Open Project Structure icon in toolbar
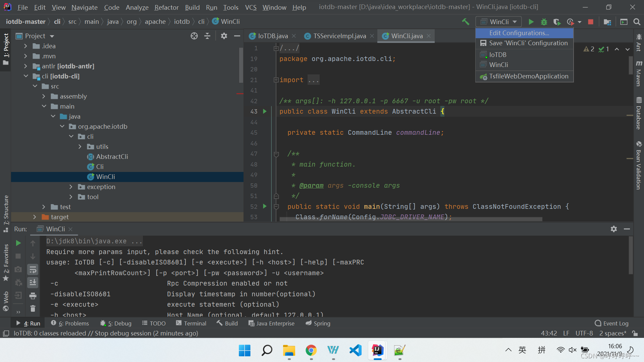This screenshot has width=644, height=362. 607,22
